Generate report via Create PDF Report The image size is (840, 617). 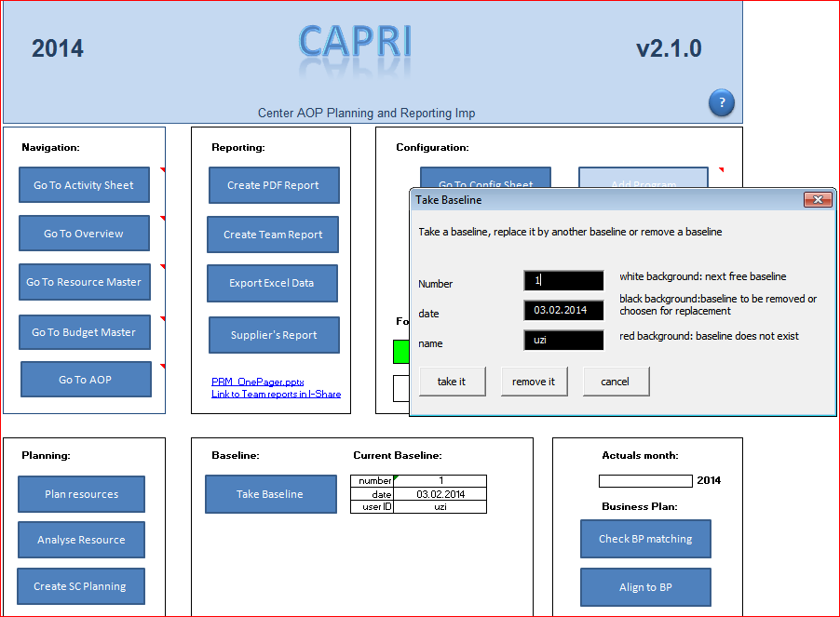coord(274,185)
